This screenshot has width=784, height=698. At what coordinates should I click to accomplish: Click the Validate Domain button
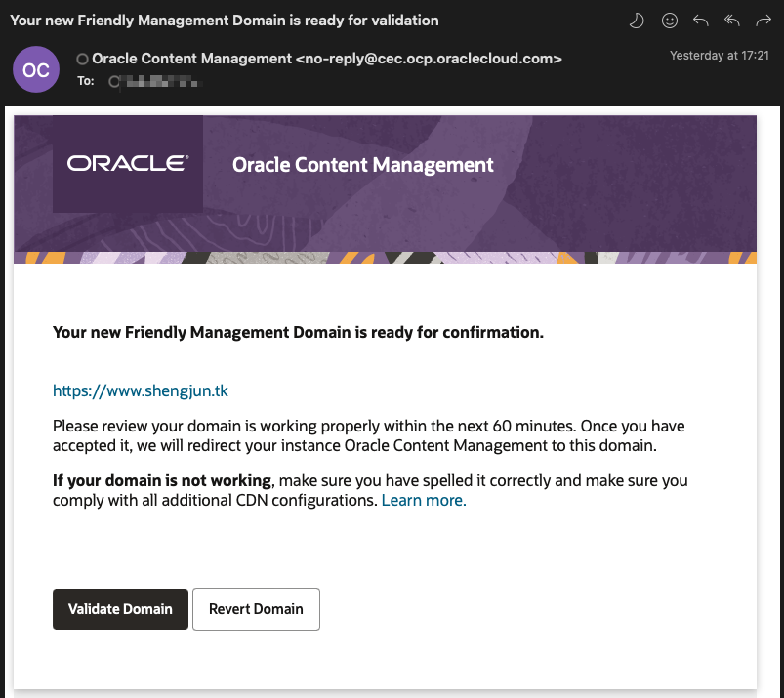point(120,609)
